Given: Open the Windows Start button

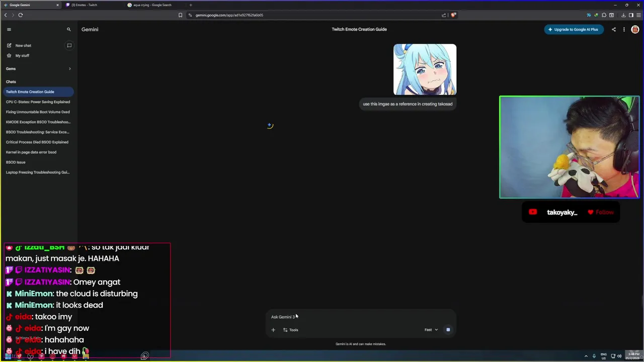Looking at the screenshot, I should [x=8, y=356].
